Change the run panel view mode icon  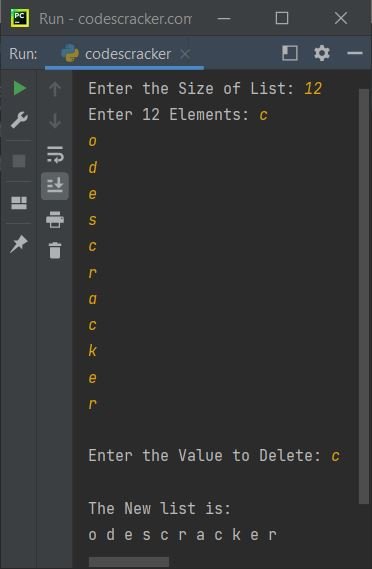click(x=290, y=53)
